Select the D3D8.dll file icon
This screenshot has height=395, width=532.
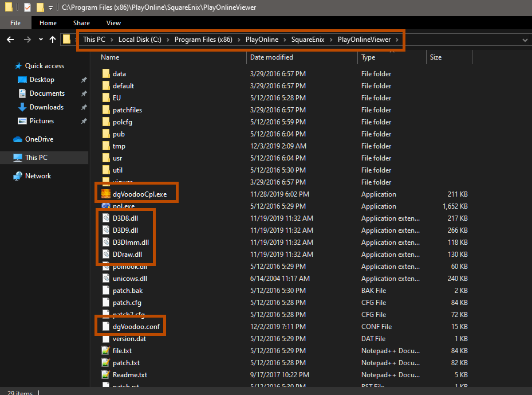[x=105, y=218]
